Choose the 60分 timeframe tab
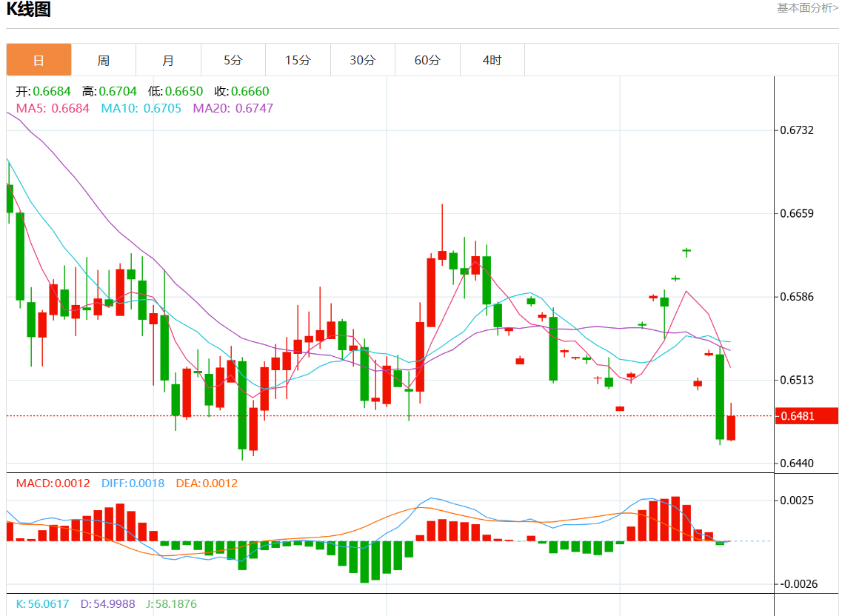Viewport: 842px width, 616px height. pyautogui.click(x=427, y=60)
